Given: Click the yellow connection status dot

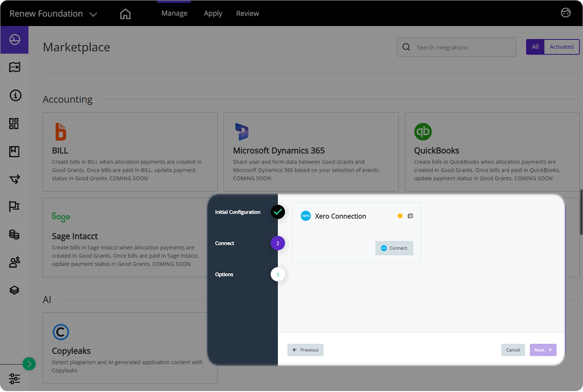Looking at the screenshot, I should coord(400,216).
